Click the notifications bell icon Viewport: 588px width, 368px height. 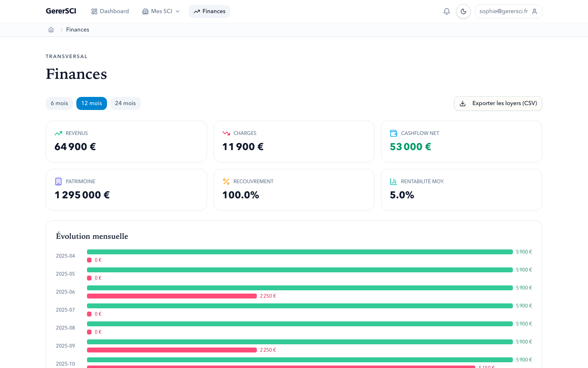(x=447, y=11)
